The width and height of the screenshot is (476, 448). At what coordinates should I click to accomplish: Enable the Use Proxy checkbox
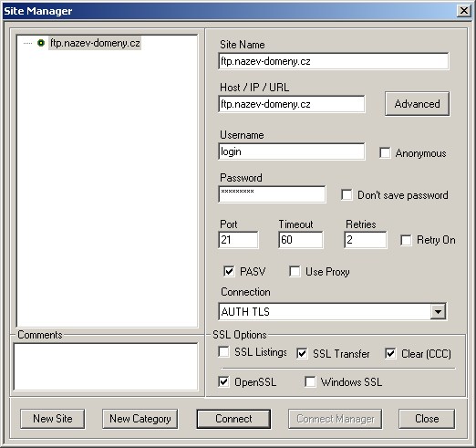pos(295,271)
